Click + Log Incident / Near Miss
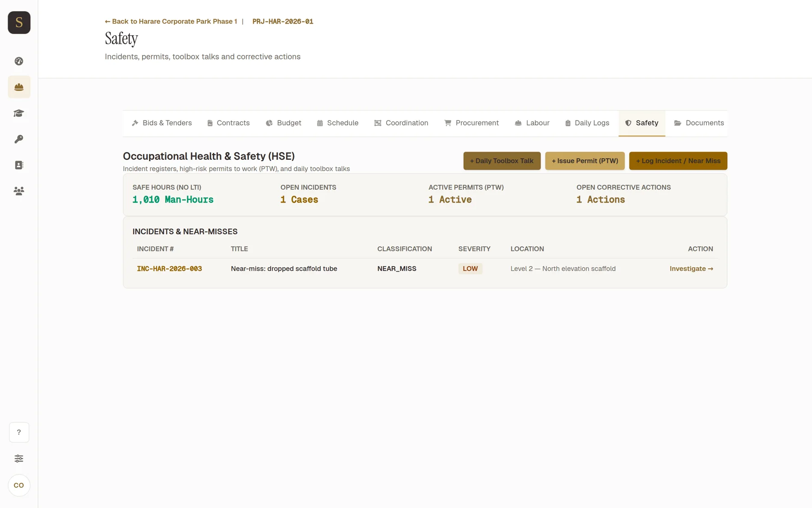Viewport: 812px width, 508px height. [x=678, y=161]
